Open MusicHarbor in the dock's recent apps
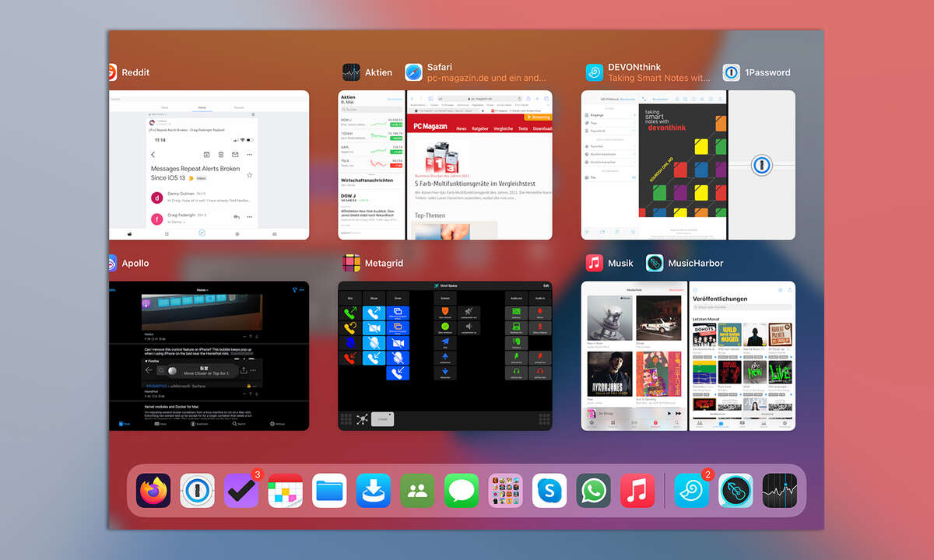The height and width of the screenshot is (560, 934). point(736,491)
